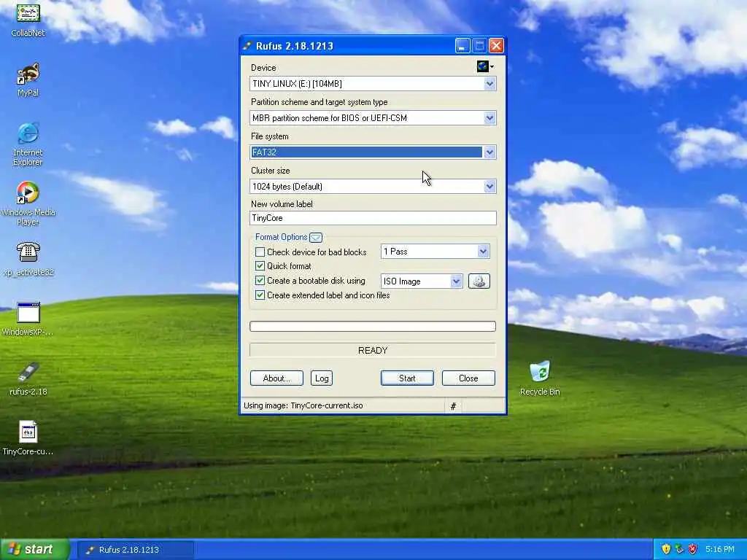Click the New volume label field
The width and height of the screenshot is (747, 560).
[373, 218]
